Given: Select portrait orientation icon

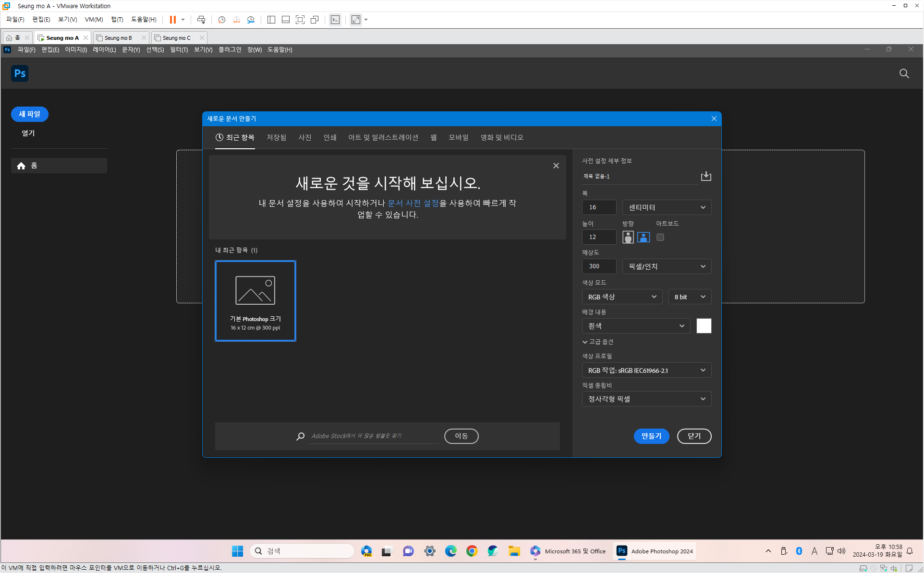Looking at the screenshot, I should pos(628,237).
